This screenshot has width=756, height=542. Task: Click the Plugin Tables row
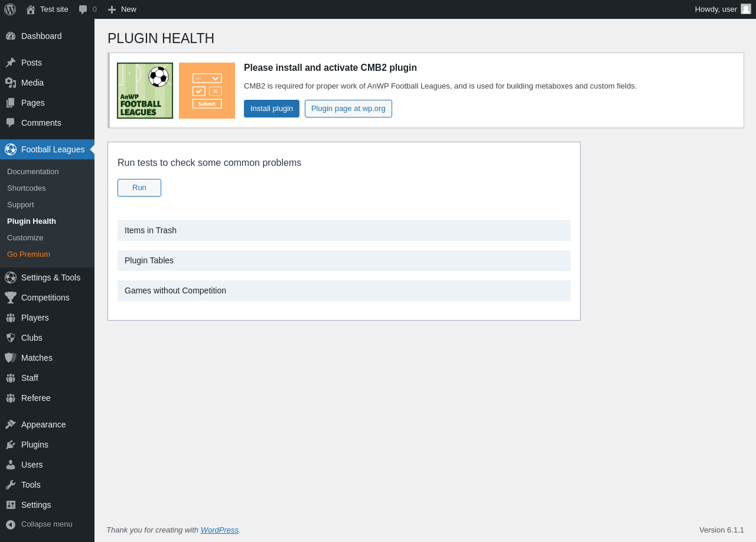pos(344,260)
